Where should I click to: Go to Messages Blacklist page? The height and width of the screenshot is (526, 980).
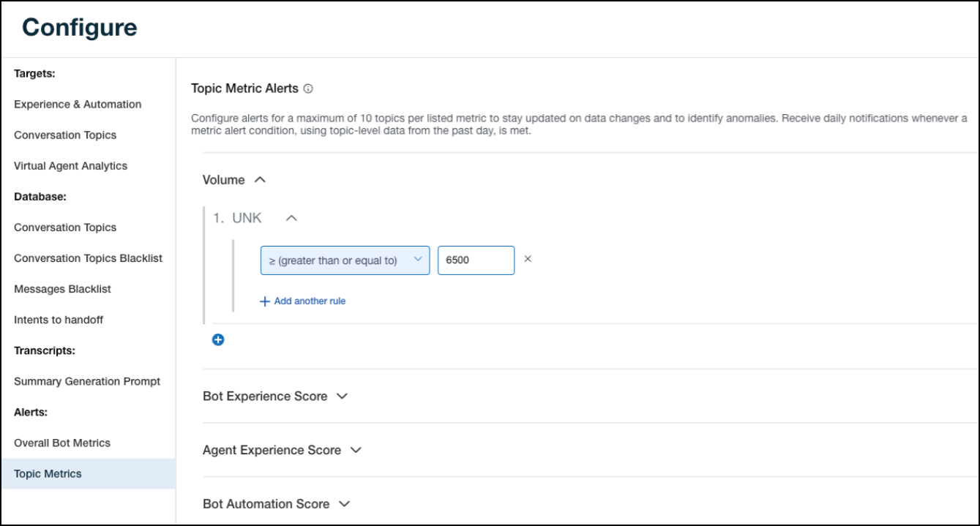tap(62, 289)
